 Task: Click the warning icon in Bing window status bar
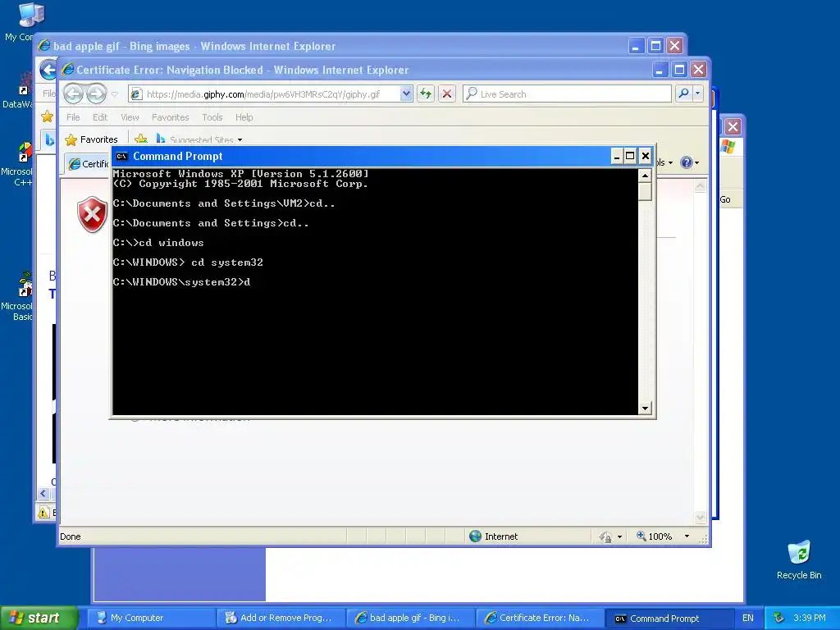(44, 513)
